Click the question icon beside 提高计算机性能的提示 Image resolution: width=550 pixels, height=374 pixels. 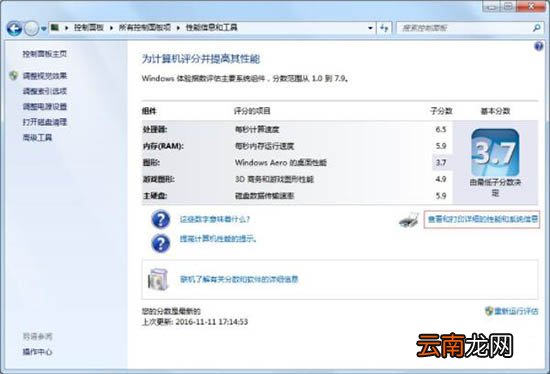[x=161, y=243]
